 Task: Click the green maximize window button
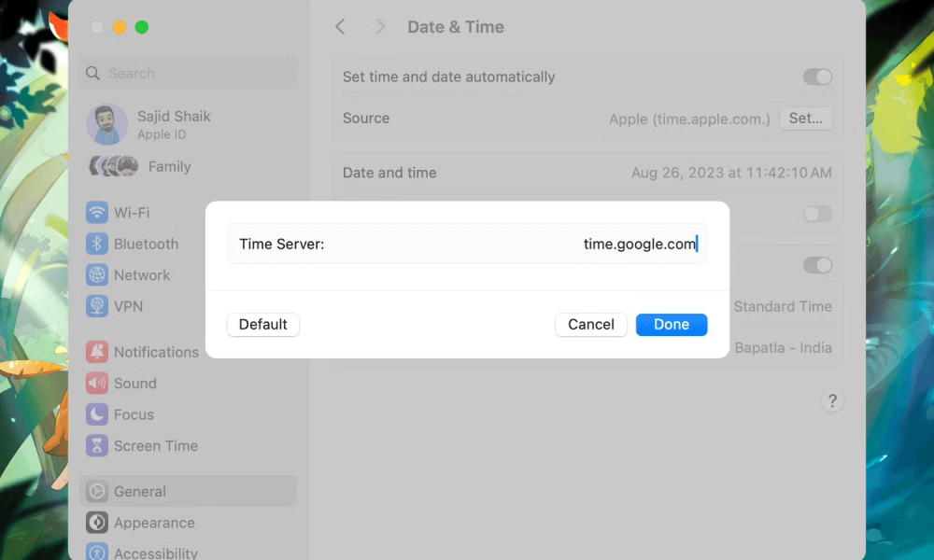click(142, 27)
